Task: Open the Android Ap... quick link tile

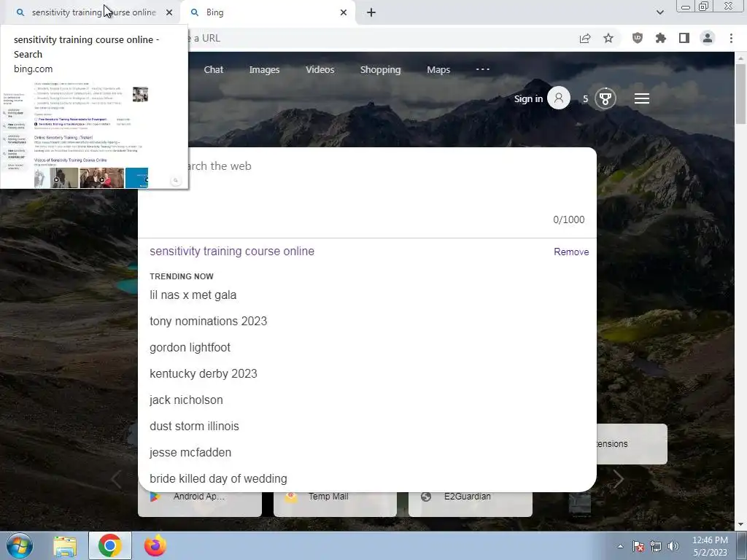Action: (x=200, y=504)
